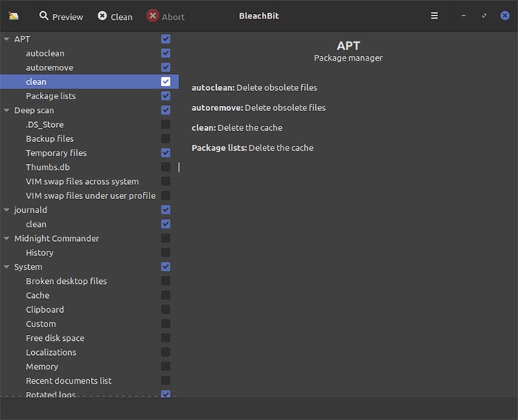Enable the Thumbs.db checkbox

click(x=166, y=167)
